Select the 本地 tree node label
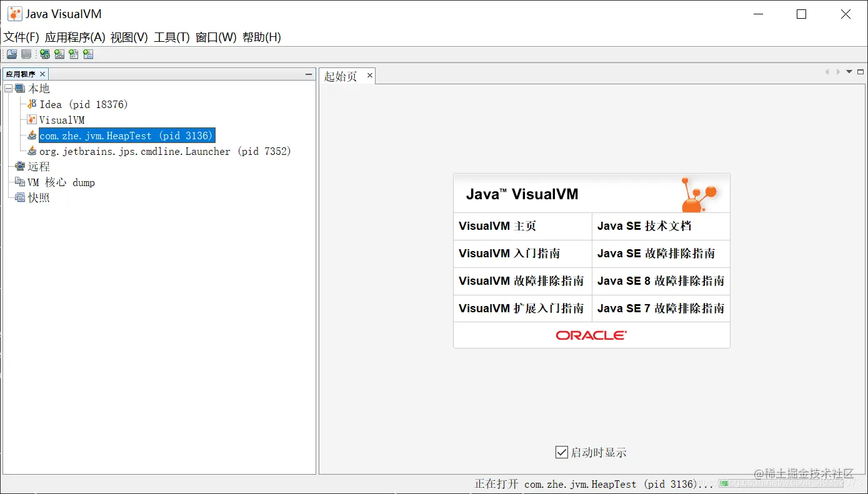868x494 pixels. 39,89
